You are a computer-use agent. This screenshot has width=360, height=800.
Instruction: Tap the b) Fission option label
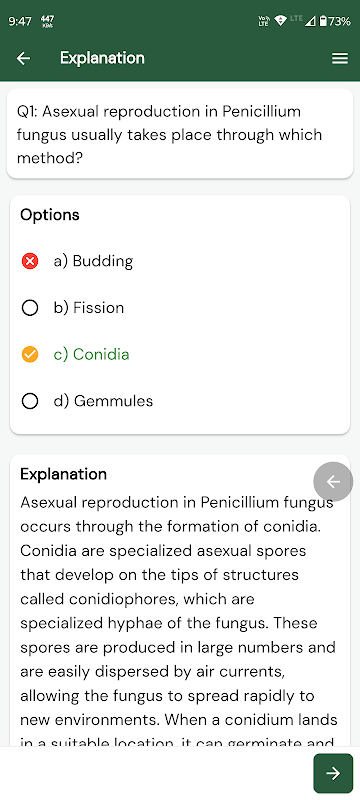click(89, 308)
